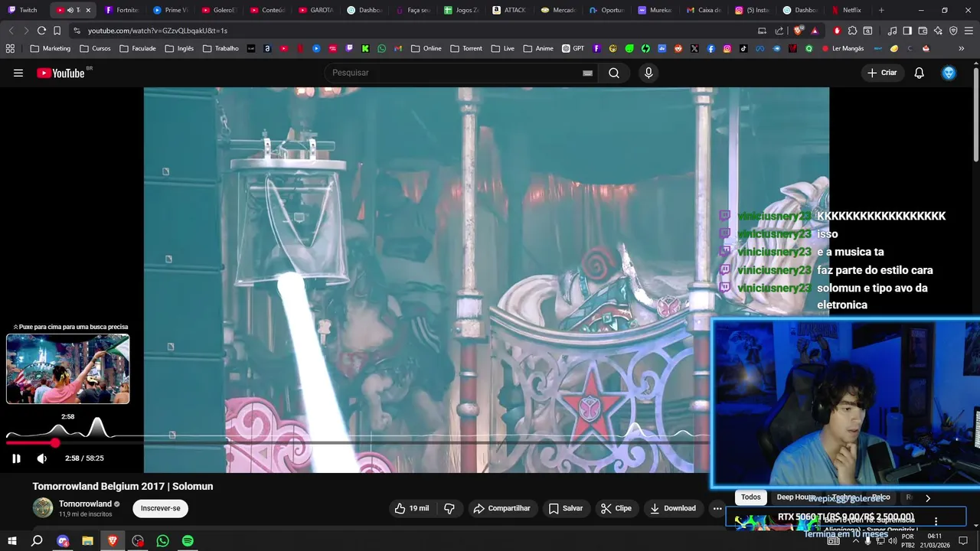Open options for Ben 10 recommended video
Viewport: 980px width, 551px height.
[936, 521]
